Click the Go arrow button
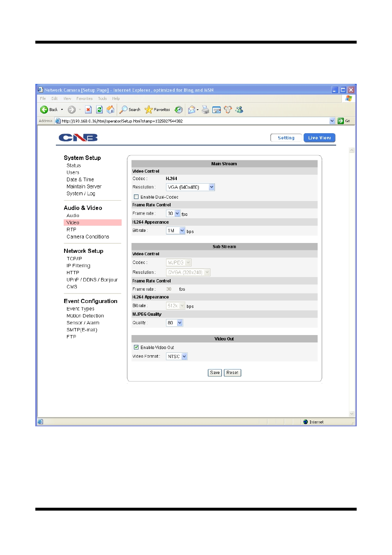This screenshot has height=555, width=392. pyautogui.click(x=340, y=121)
